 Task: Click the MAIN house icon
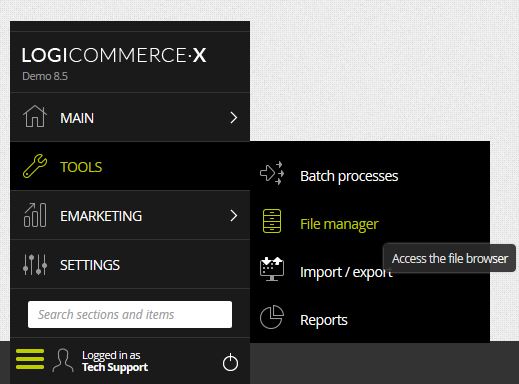35,116
